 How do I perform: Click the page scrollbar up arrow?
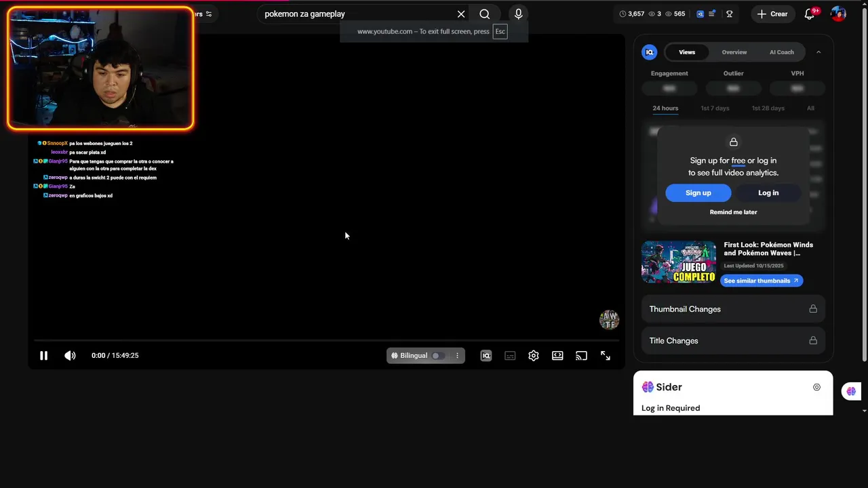pos(864,5)
